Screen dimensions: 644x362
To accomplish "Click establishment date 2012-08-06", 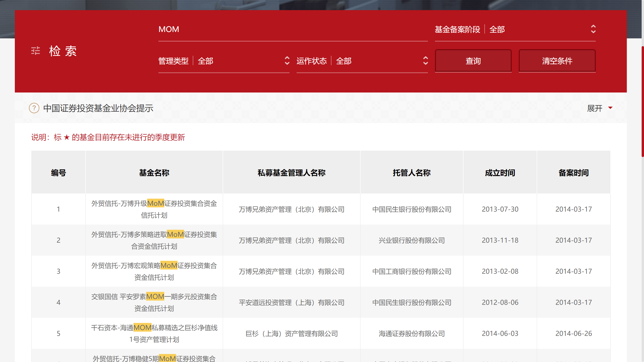I will point(500,302).
